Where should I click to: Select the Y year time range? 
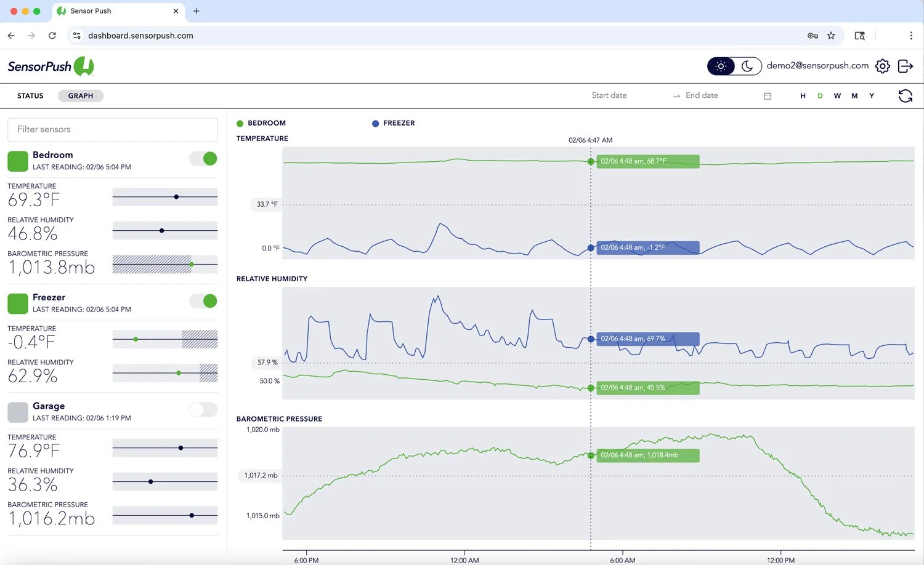coord(872,96)
